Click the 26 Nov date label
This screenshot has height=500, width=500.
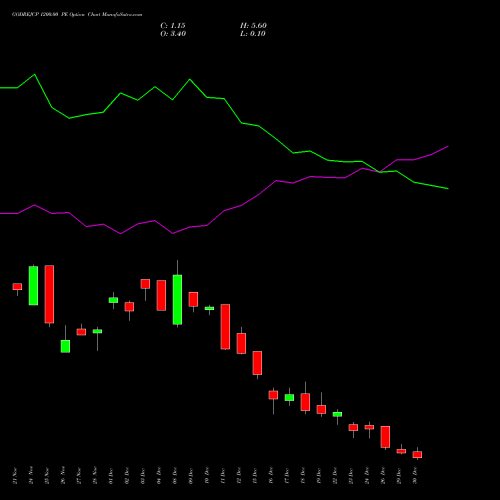point(63,476)
